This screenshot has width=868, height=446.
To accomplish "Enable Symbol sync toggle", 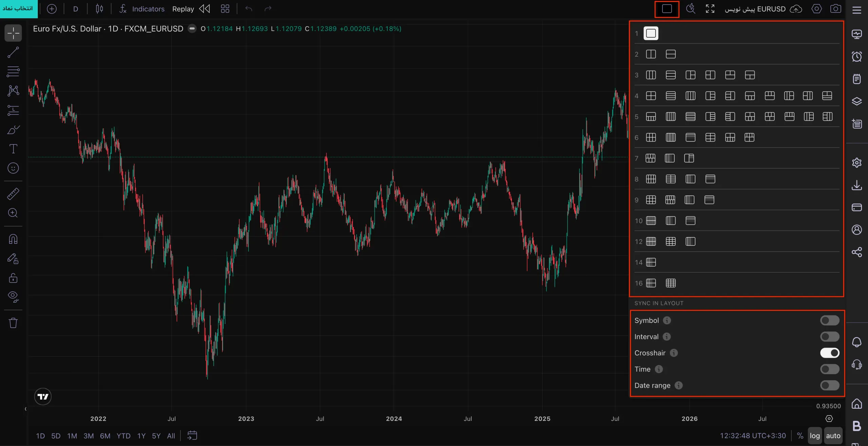I will (x=830, y=321).
